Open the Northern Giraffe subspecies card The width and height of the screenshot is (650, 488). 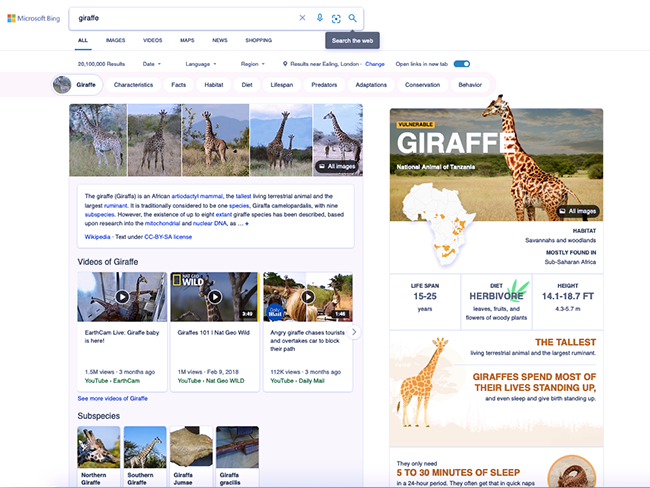click(99, 456)
